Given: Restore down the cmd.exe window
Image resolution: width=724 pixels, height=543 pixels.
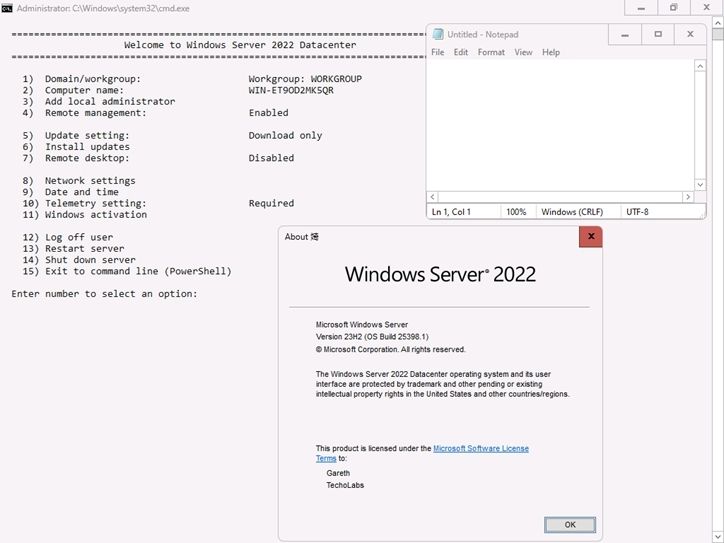Looking at the screenshot, I should click(x=674, y=8).
